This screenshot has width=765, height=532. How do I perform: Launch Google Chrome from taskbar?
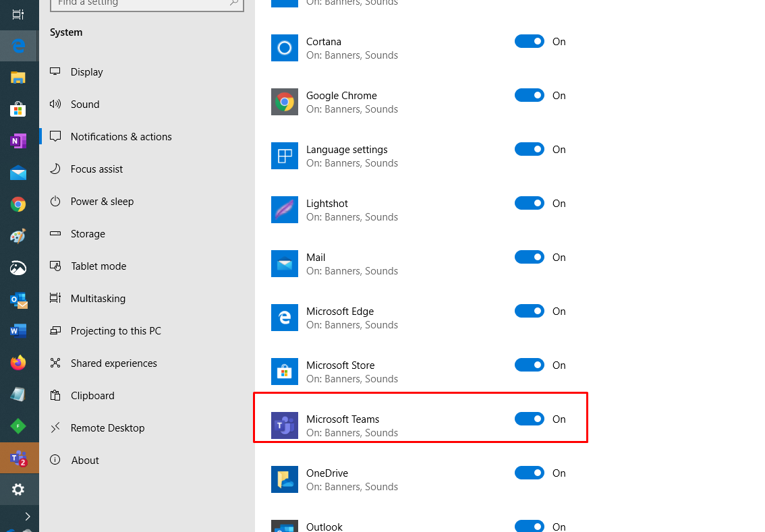tap(18, 204)
